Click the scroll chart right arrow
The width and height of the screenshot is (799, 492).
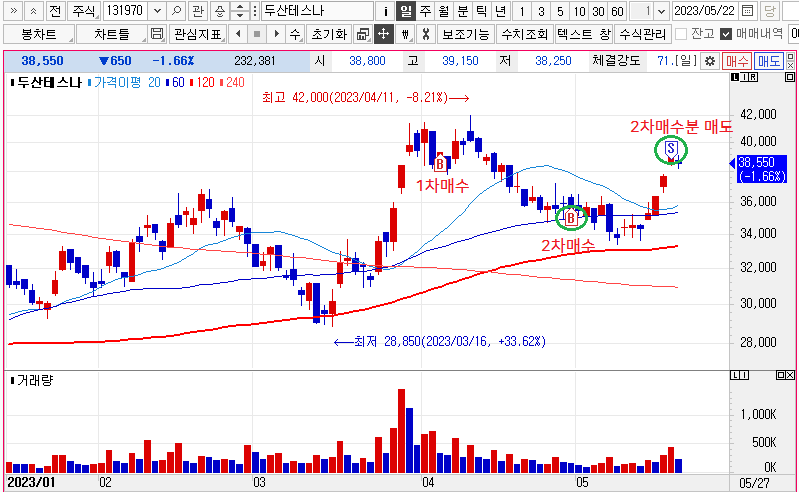click(x=276, y=34)
